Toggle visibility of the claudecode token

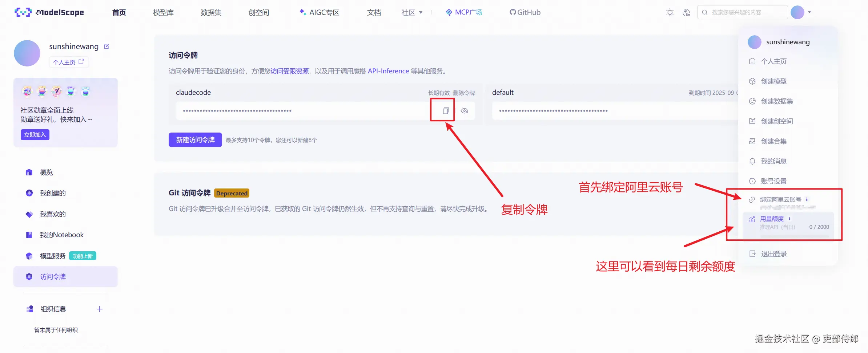tap(465, 111)
